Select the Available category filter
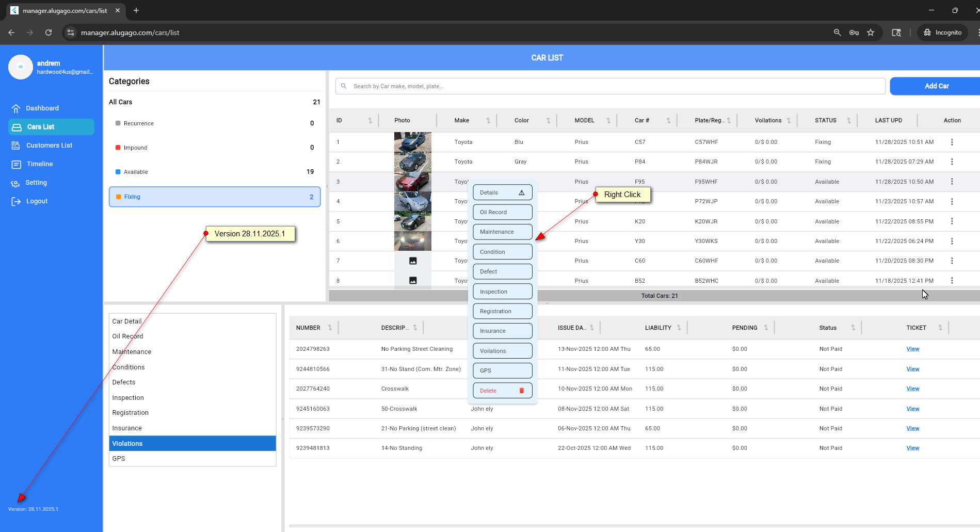This screenshot has width=980, height=532. (136, 172)
